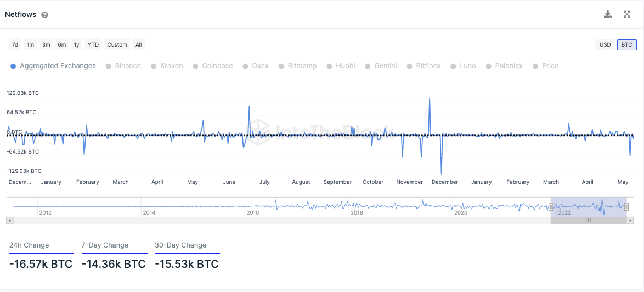Show the Binance series
The width and height of the screenshot is (644, 292).
click(123, 66)
